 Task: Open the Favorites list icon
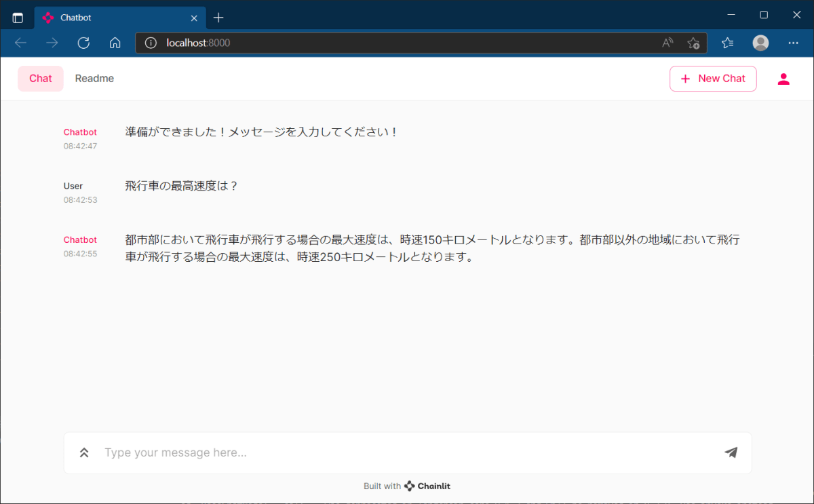click(x=728, y=43)
